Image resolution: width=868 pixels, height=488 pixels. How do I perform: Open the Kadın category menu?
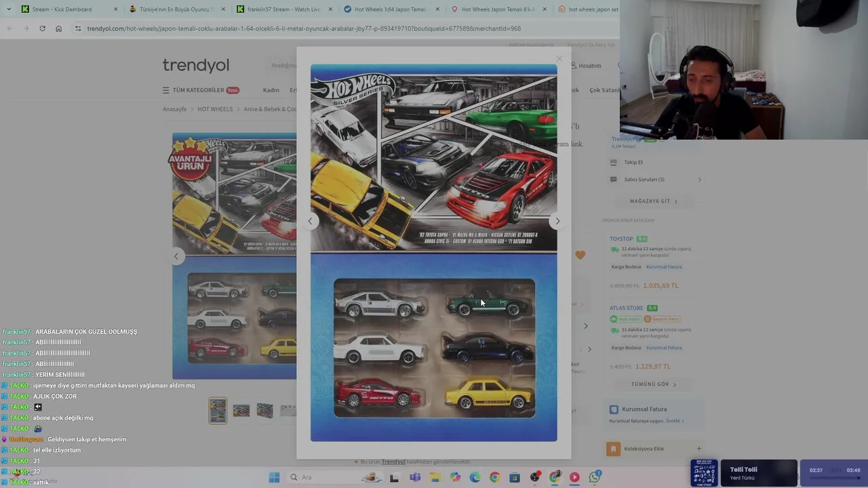pyautogui.click(x=271, y=90)
